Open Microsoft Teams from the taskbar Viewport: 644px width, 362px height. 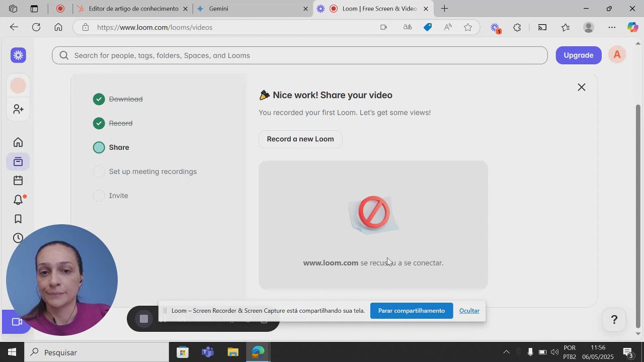point(208,352)
